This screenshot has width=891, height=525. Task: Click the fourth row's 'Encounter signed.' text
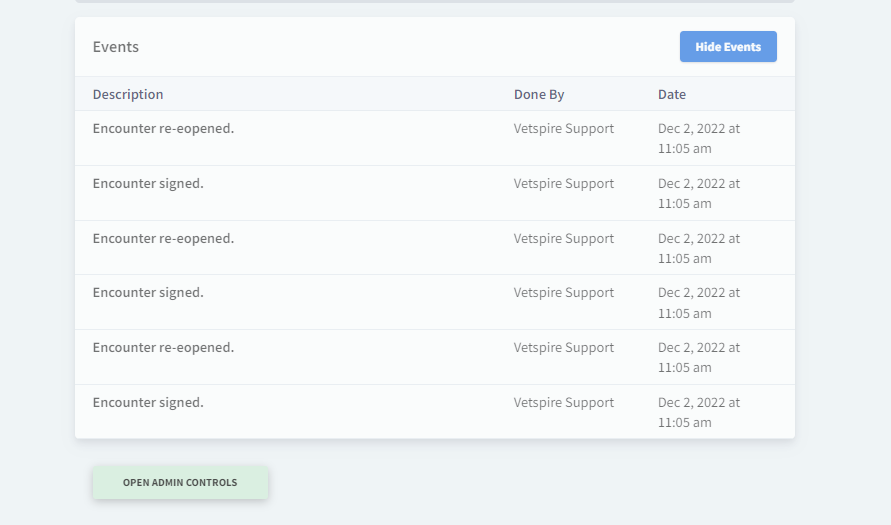(148, 293)
